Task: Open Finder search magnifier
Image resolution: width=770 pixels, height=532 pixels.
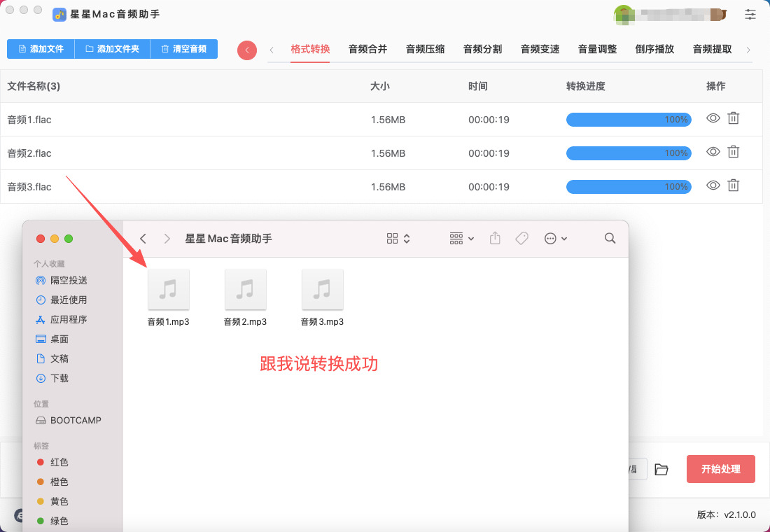Action: [610, 239]
